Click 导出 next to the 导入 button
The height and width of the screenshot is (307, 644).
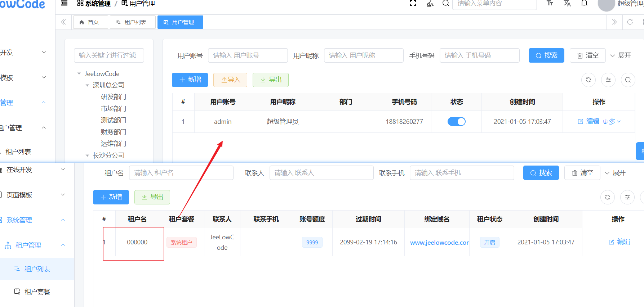click(271, 80)
